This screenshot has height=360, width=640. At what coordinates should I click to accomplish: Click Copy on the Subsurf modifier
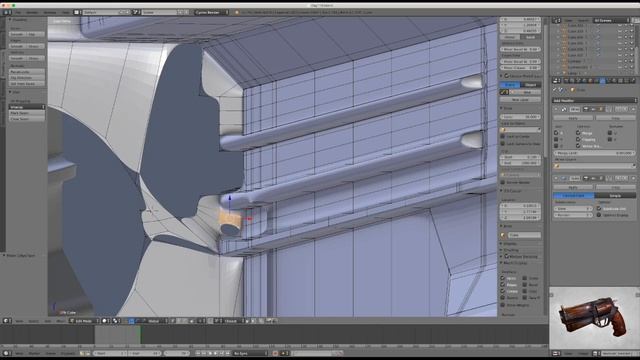pos(616,187)
